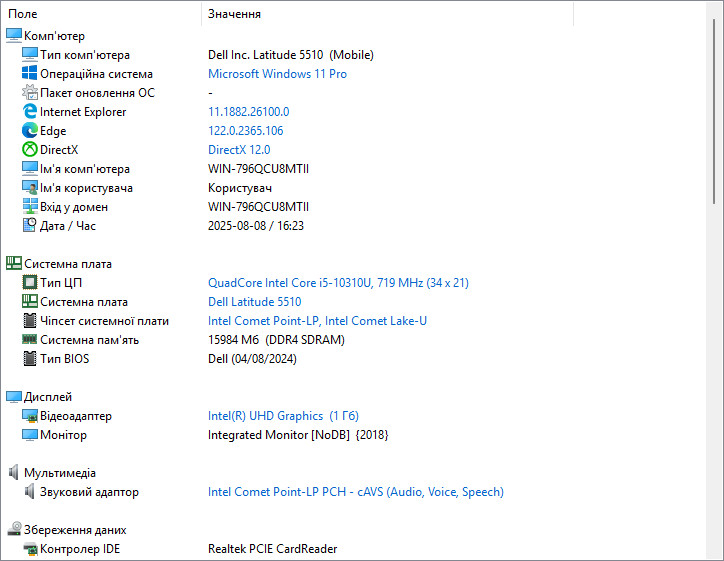Screen dimensions: 724x561
Task: Select the Ім'я комп'ютера field label
Action: pyautogui.click(x=85, y=169)
